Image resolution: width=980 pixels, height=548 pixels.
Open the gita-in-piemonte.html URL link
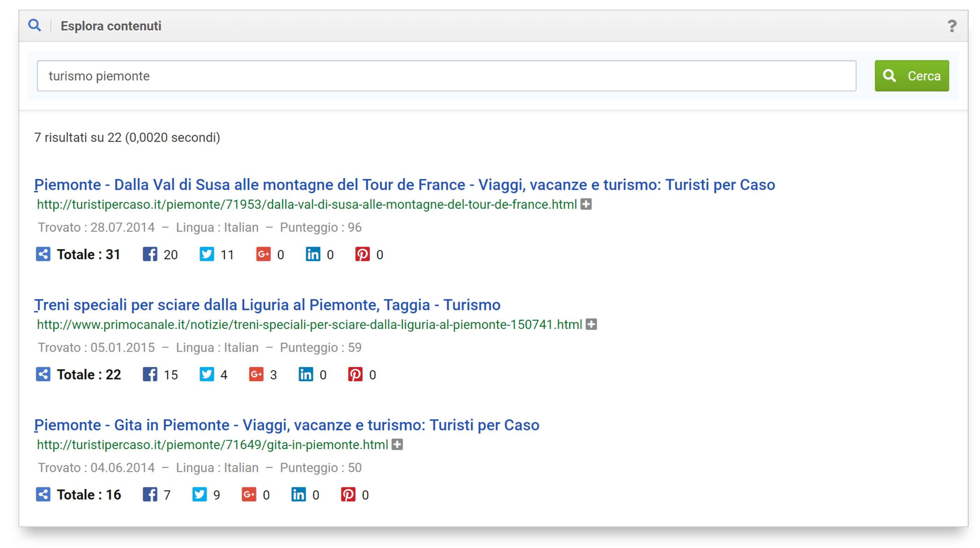(x=212, y=445)
